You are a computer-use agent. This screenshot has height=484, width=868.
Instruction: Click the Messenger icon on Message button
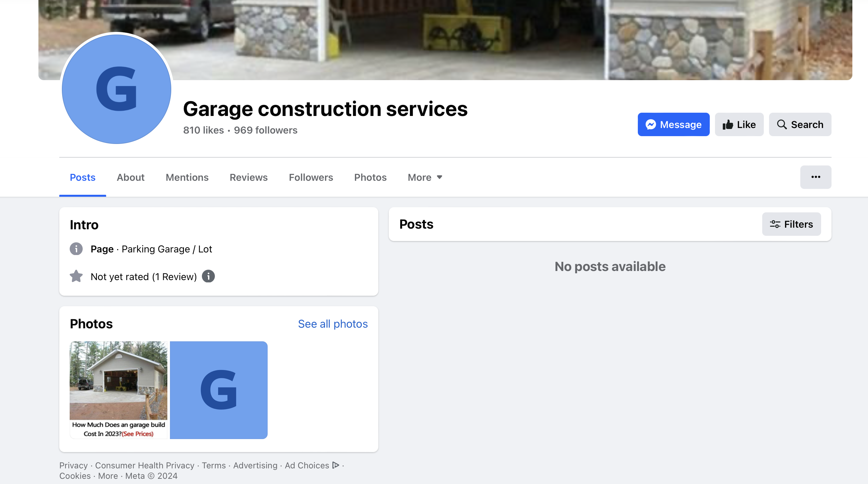[x=651, y=124]
